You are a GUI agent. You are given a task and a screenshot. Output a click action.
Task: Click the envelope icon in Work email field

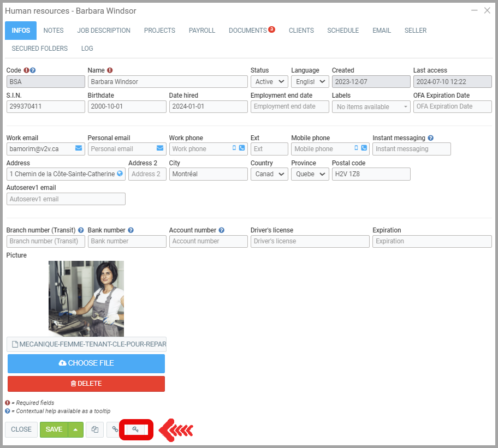coord(79,148)
